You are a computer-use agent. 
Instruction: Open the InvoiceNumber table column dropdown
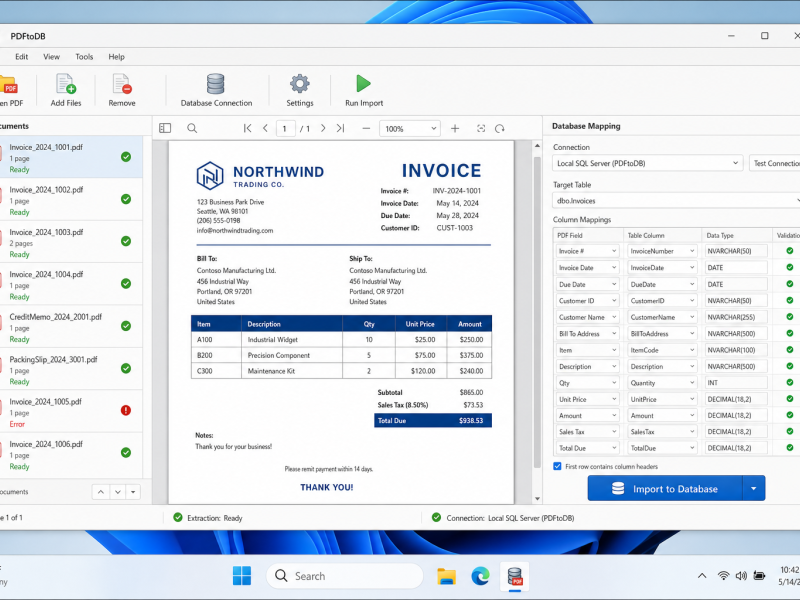click(662, 251)
